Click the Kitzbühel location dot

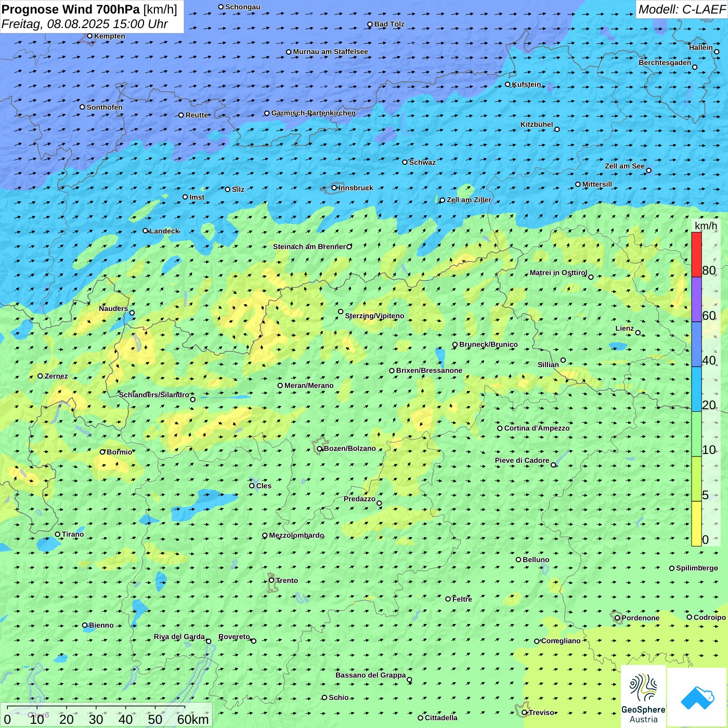coord(557,129)
